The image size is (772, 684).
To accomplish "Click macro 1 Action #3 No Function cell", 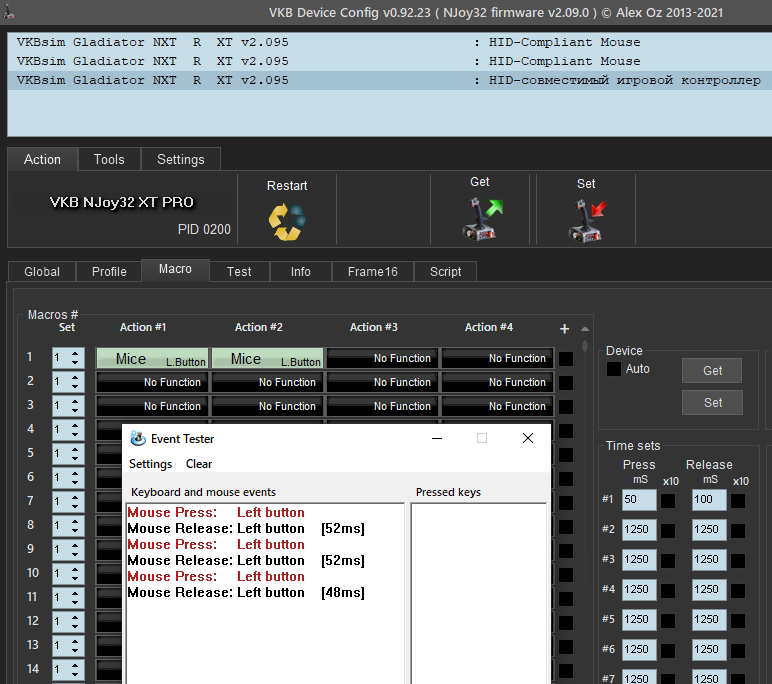I will pyautogui.click(x=383, y=358).
